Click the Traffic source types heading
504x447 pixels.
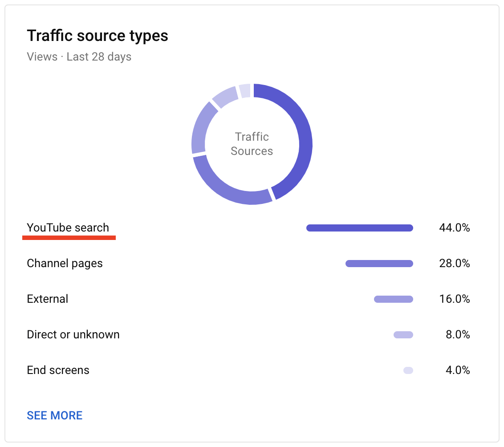[x=98, y=36]
